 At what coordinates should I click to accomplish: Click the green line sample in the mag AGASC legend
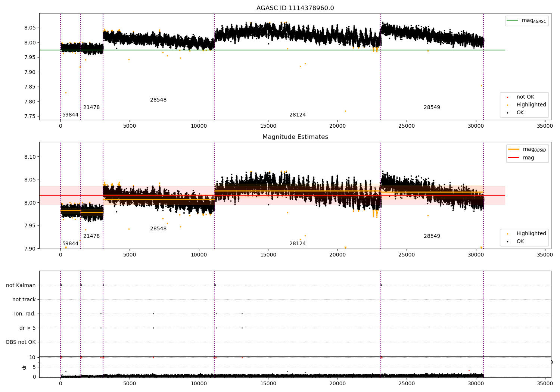coord(513,21)
